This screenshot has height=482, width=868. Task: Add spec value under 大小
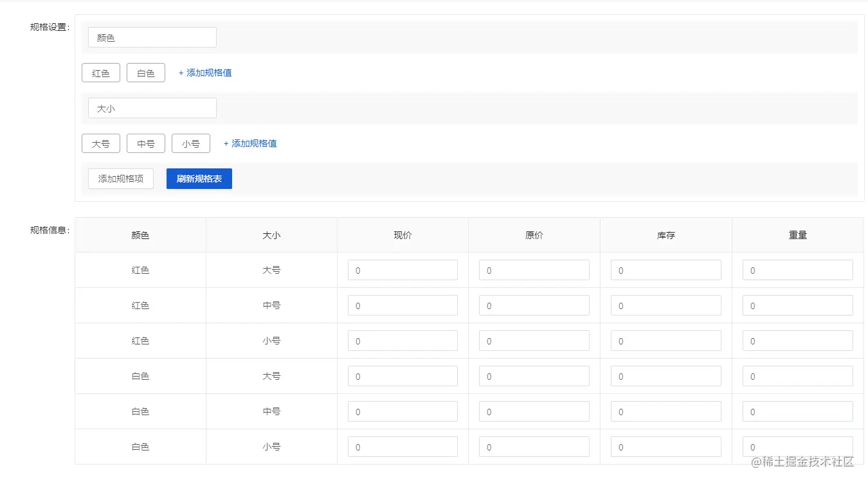point(250,143)
